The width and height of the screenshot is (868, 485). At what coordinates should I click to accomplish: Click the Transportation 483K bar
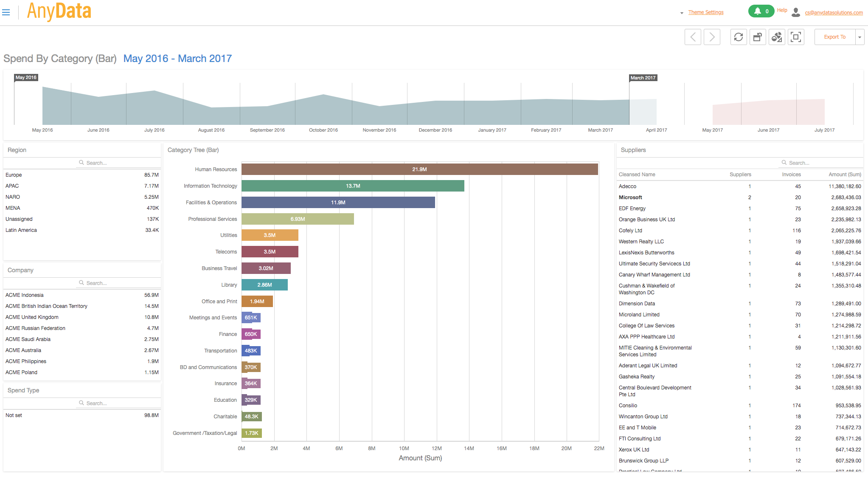click(x=251, y=351)
